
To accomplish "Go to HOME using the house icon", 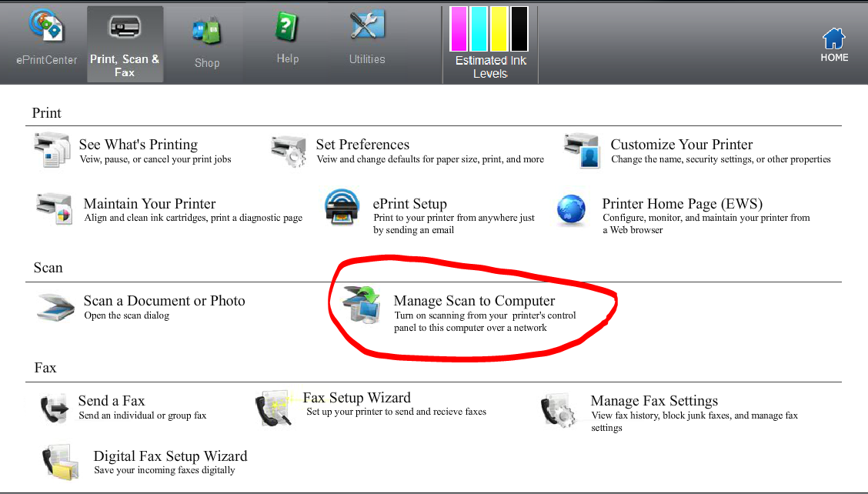I will click(x=833, y=38).
